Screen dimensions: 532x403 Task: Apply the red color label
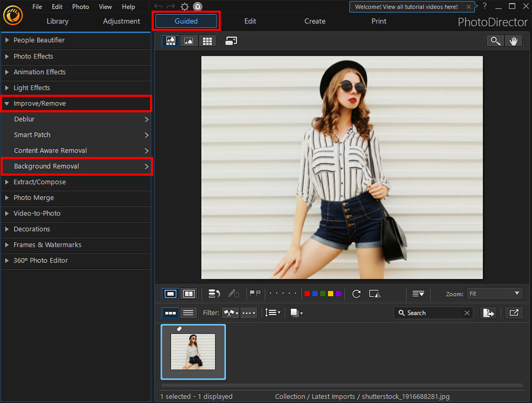click(307, 294)
